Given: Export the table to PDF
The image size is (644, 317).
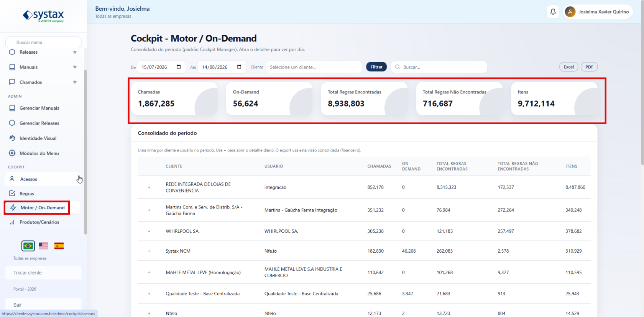Looking at the screenshot, I should click(x=589, y=67).
